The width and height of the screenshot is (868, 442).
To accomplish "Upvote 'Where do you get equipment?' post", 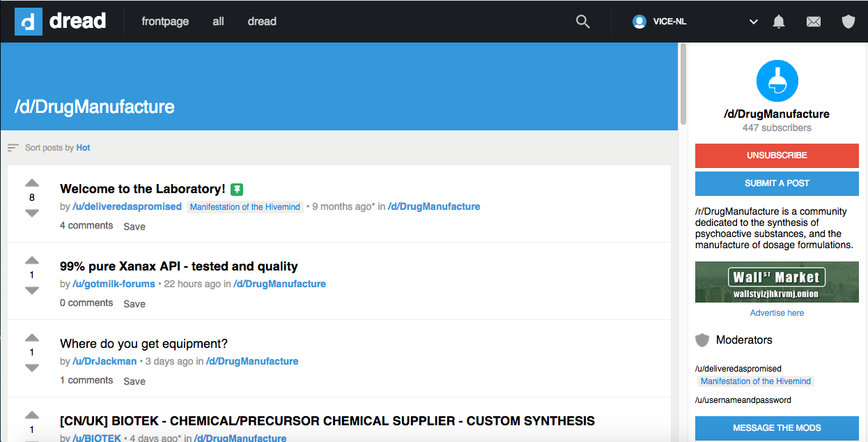I will tap(32, 338).
